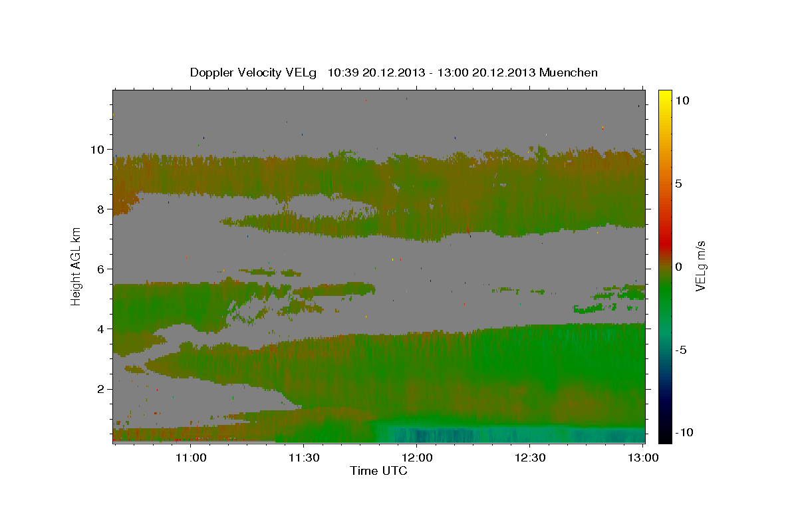Click the location text "Muenchen" in the title
798x532 pixels.
click(x=569, y=72)
